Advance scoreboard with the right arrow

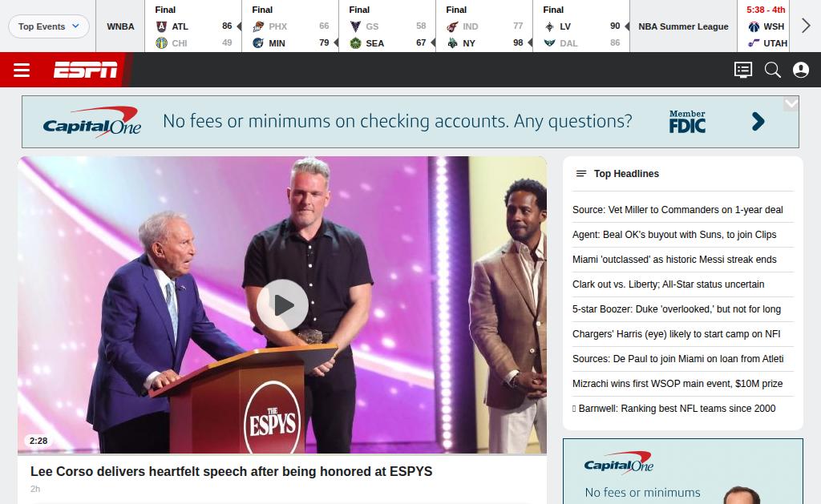806,26
